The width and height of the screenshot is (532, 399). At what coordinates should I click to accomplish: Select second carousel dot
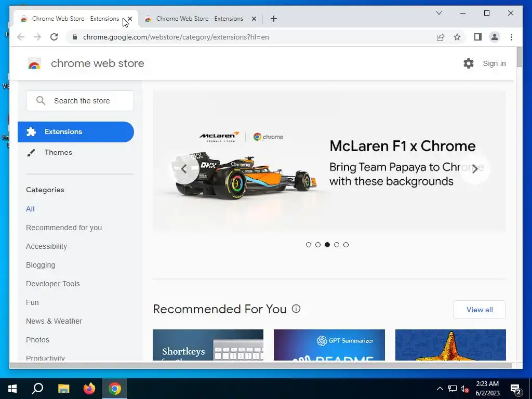coord(318,245)
